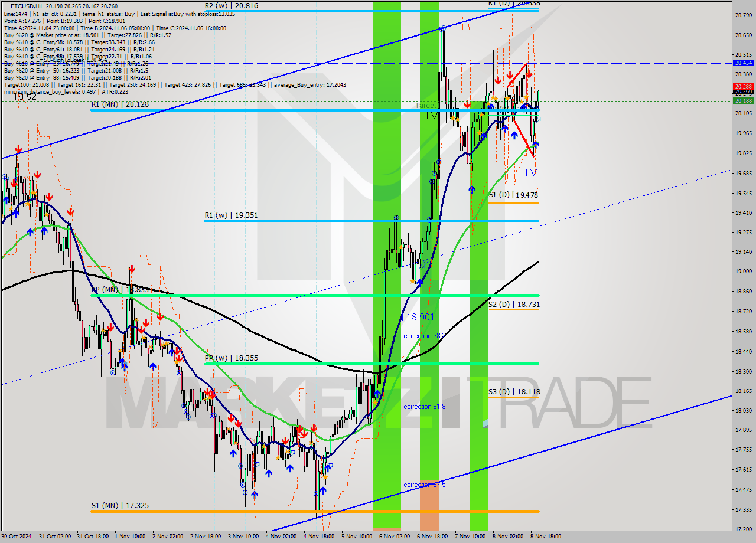Select the 'R1 (MN) | 20.128' level label

120,104
